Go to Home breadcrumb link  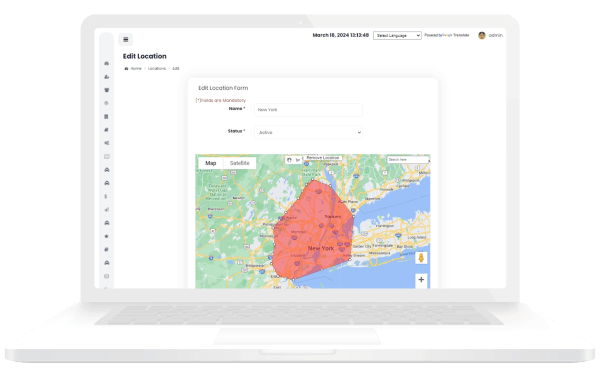coord(136,68)
